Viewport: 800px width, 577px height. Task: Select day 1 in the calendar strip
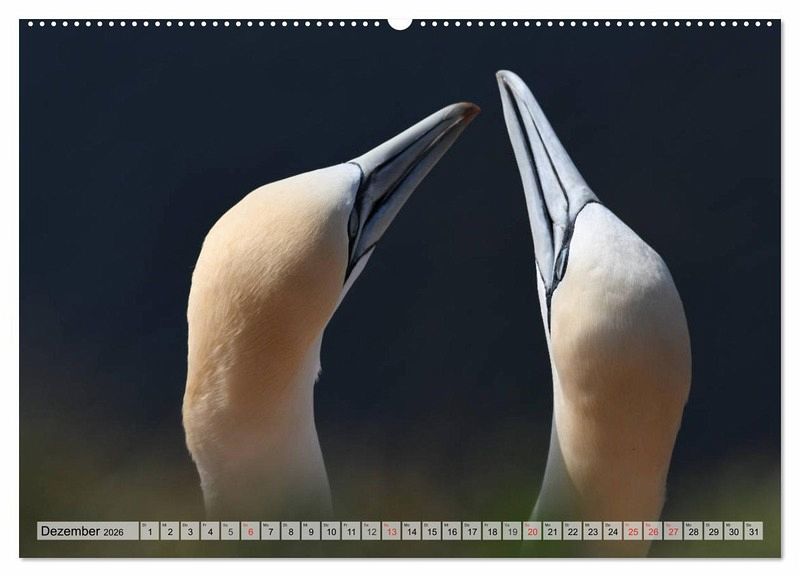tap(149, 531)
